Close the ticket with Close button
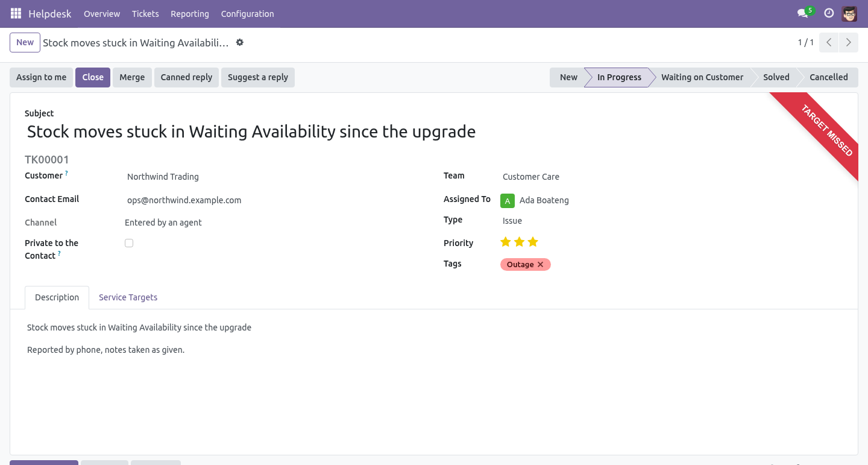 93,77
